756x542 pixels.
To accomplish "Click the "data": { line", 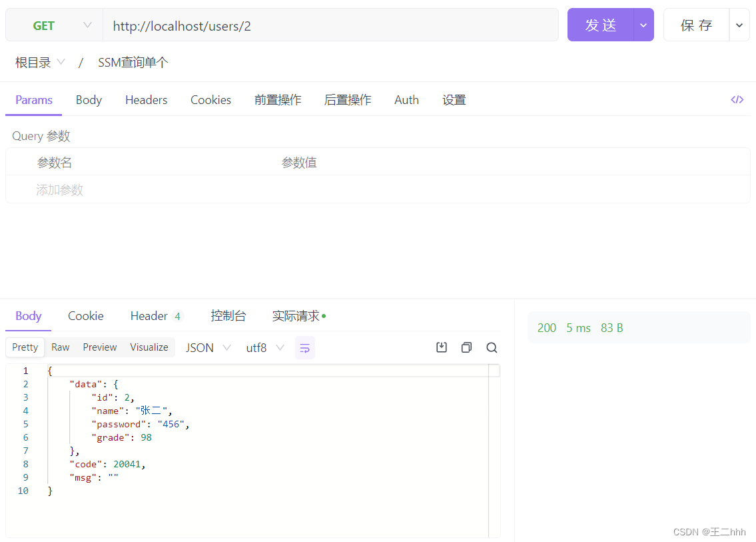I will [x=94, y=385].
